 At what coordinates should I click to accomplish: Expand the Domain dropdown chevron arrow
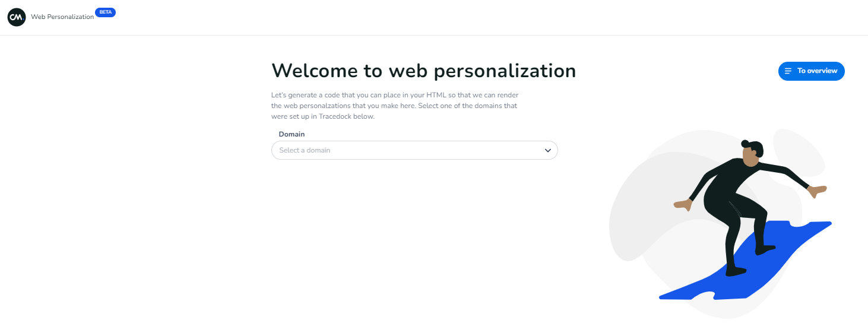(547, 151)
